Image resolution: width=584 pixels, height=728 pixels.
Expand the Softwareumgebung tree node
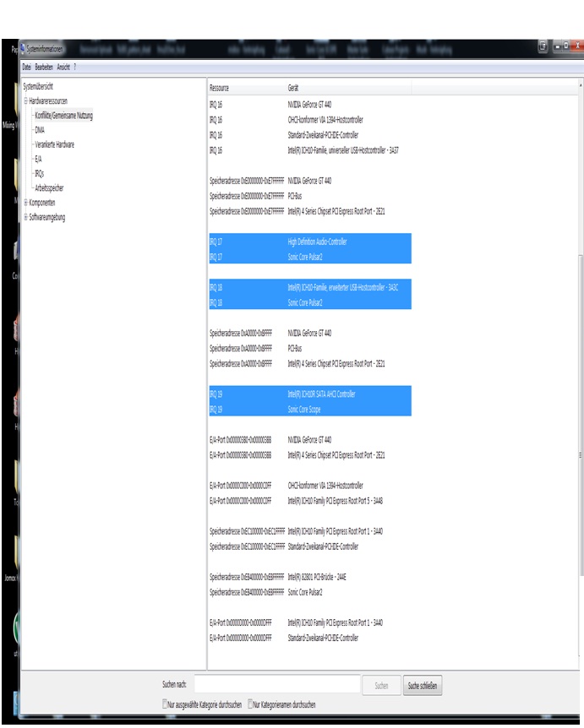click(26, 217)
